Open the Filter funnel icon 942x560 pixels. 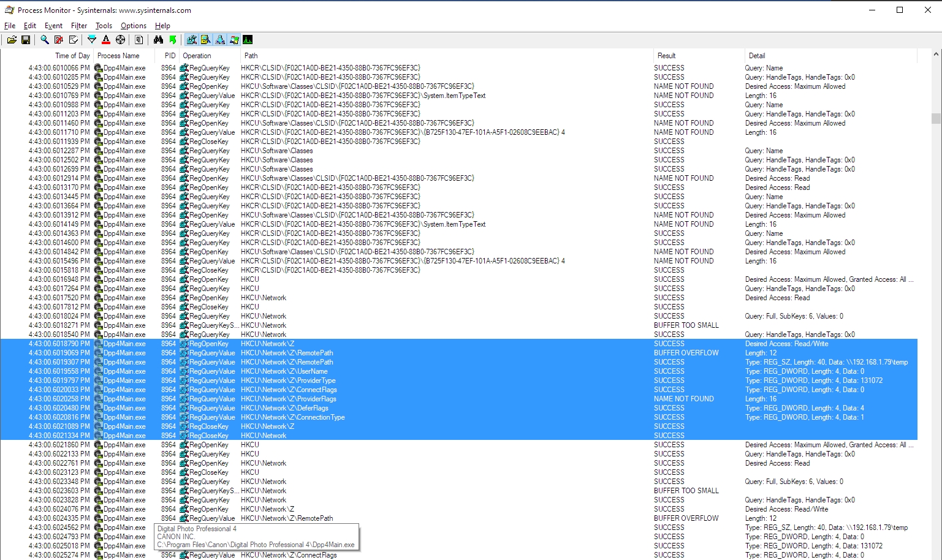tap(92, 40)
